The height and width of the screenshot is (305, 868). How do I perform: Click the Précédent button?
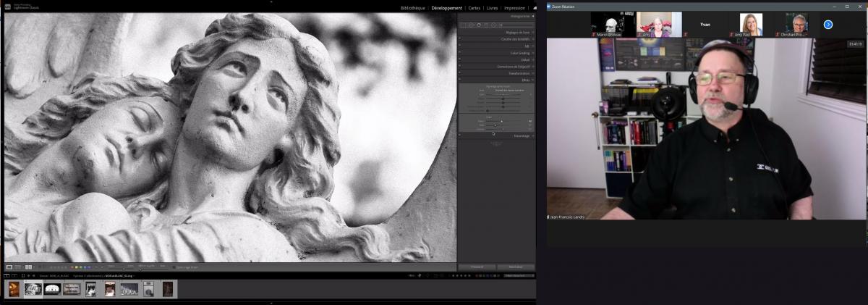[x=477, y=267]
